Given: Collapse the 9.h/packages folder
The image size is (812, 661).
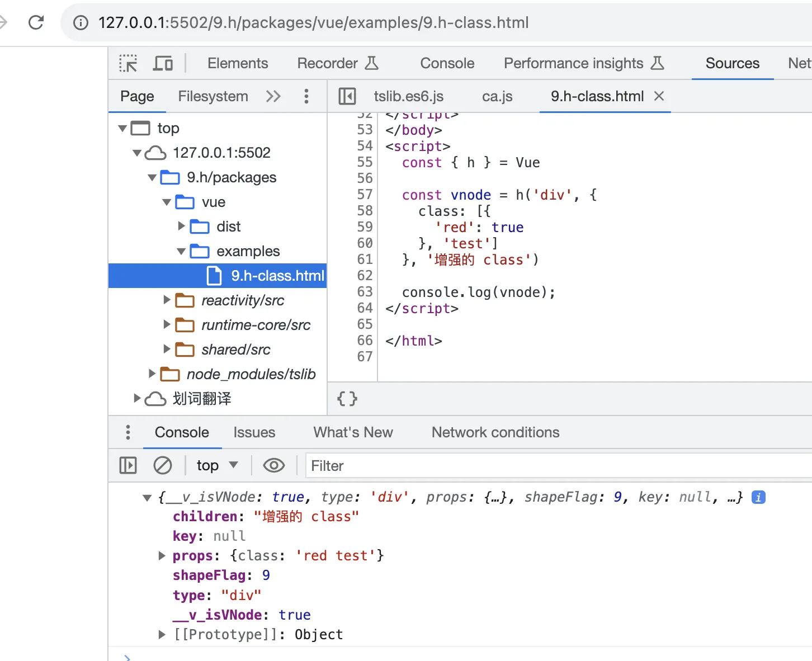Looking at the screenshot, I should click(152, 177).
